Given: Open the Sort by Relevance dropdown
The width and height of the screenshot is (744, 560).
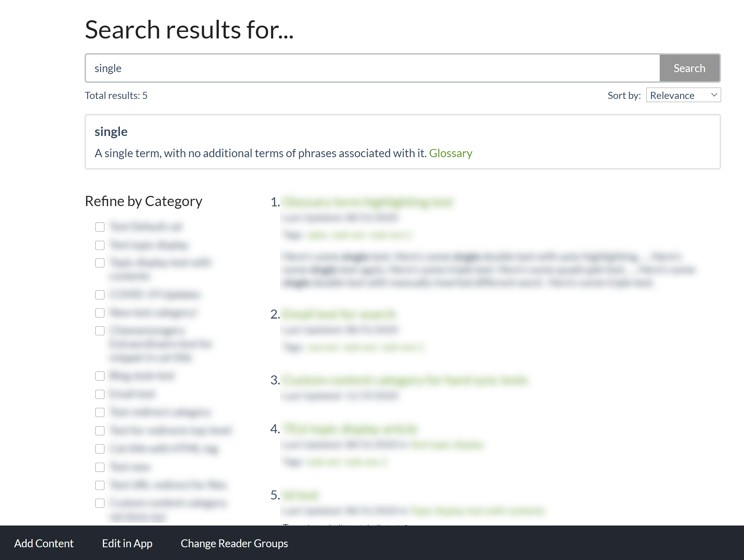Looking at the screenshot, I should coord(683,96).
